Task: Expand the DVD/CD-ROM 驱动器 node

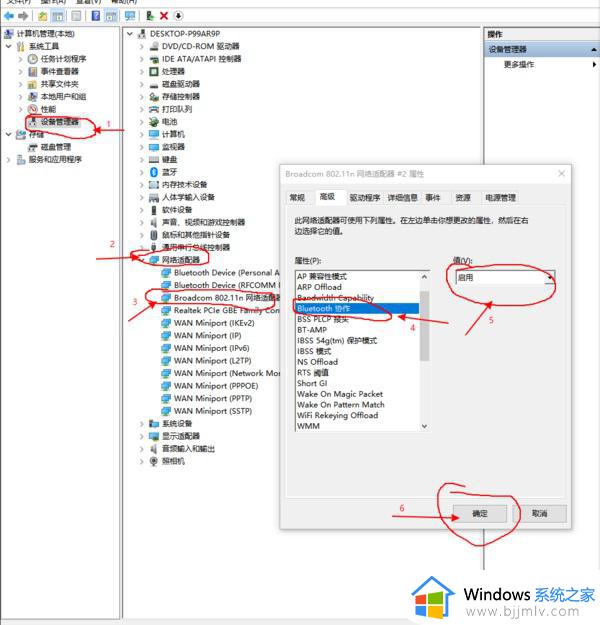Action: click(x=142, y=47)
